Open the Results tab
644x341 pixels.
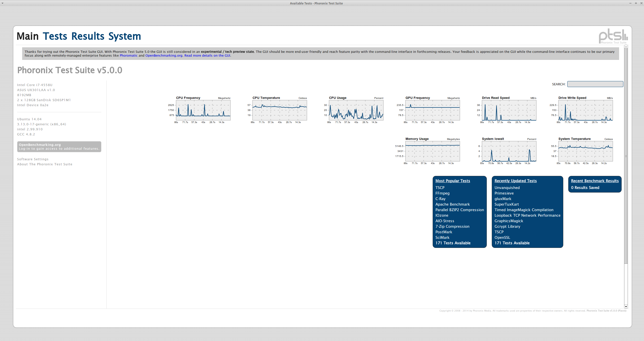88,36
